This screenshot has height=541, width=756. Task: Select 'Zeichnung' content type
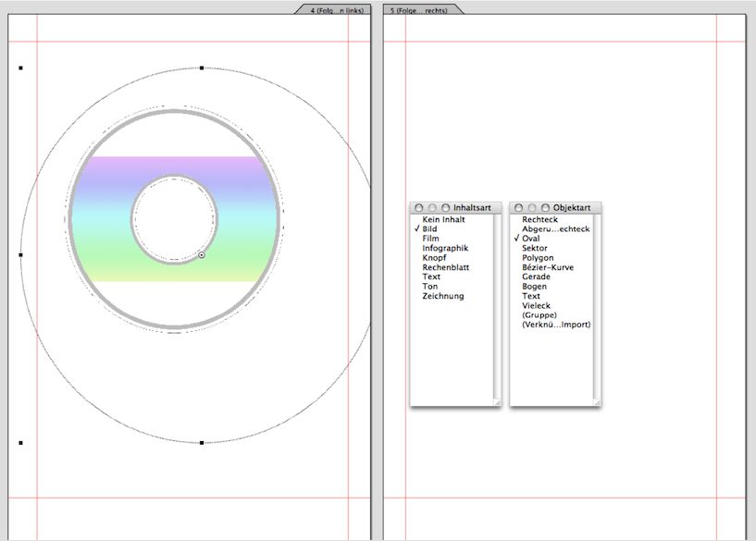[x=443, y=296]
